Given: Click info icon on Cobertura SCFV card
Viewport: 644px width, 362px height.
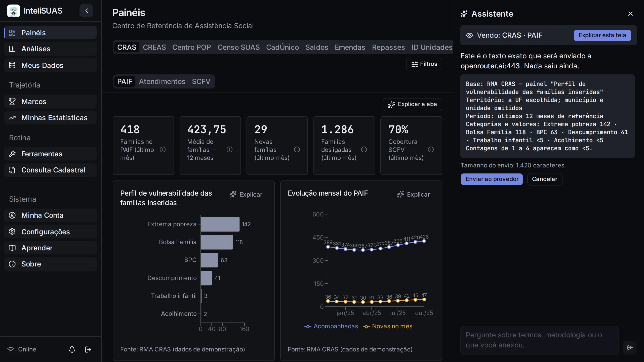Looking at the screenshot, I should click(431, 150).
